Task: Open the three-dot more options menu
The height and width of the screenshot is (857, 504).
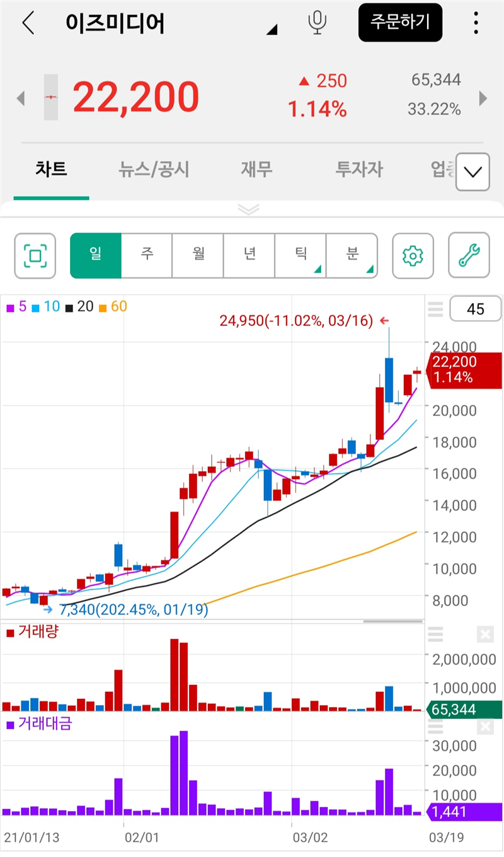Action: point(476,23)
